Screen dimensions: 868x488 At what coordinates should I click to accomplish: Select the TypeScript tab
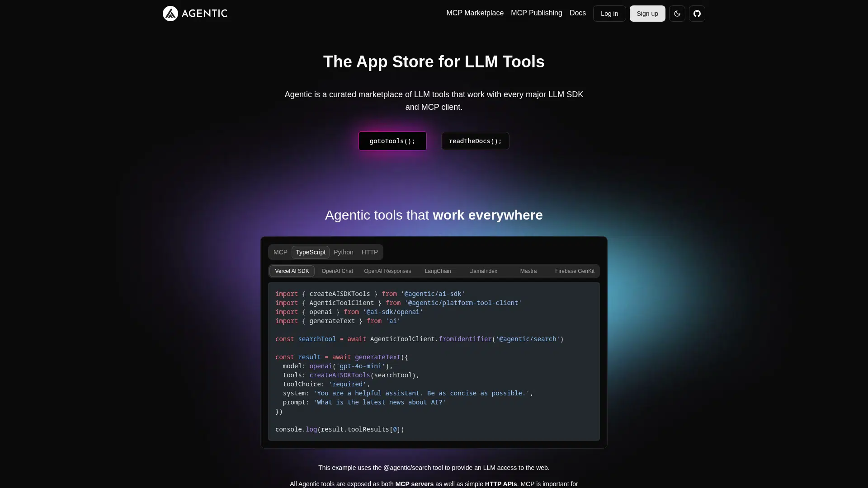click(310, 252)
